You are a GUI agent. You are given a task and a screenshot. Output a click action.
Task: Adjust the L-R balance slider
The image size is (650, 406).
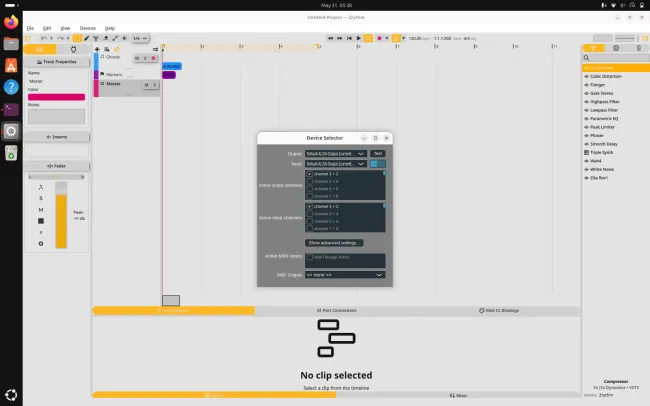(56, 177)
